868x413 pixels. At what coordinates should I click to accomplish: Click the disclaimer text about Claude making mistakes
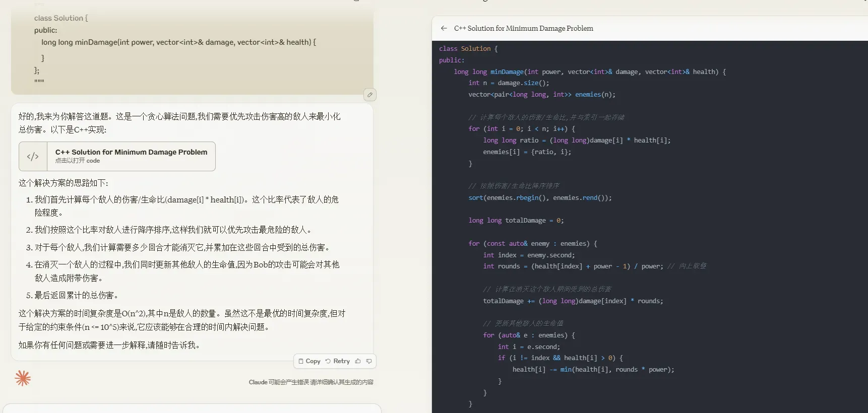[x=311, y=382]
